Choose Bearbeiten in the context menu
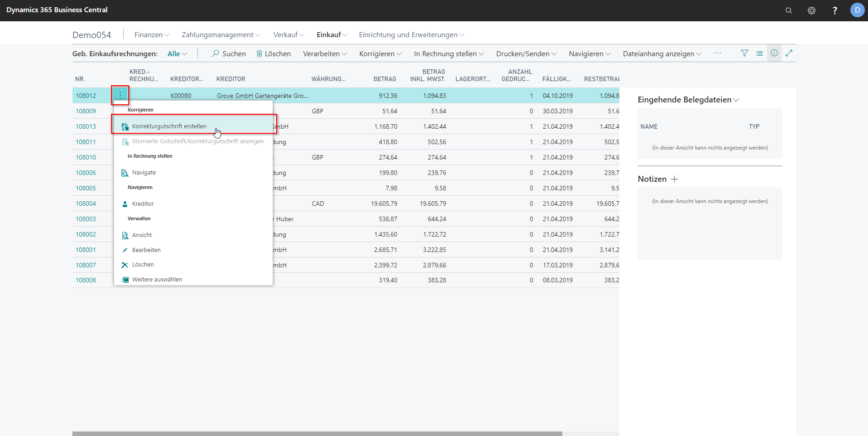868x436 pixels. tap(146, 250)
